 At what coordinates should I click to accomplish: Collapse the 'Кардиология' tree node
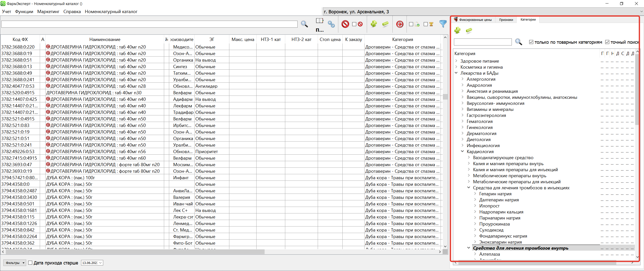[462, 151]
